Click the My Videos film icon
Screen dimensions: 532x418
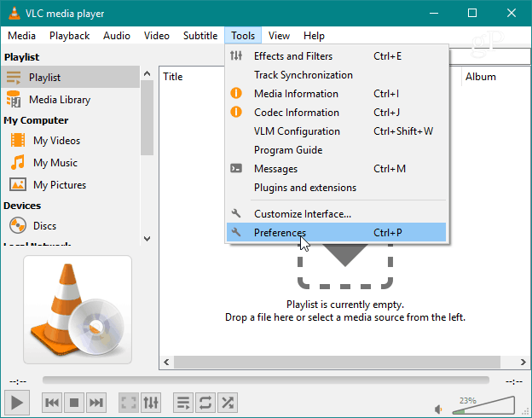tap(18, 140)
